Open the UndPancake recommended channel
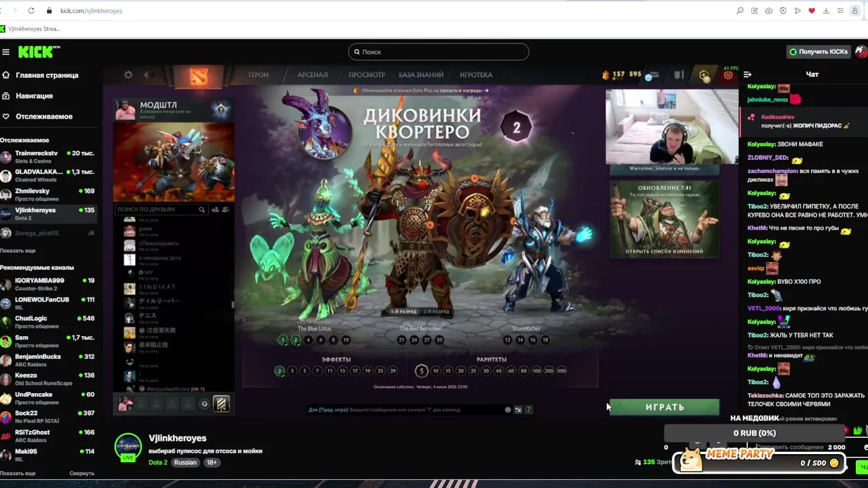The width and height of the screenshot is (868, 488). tap(47, 398)
